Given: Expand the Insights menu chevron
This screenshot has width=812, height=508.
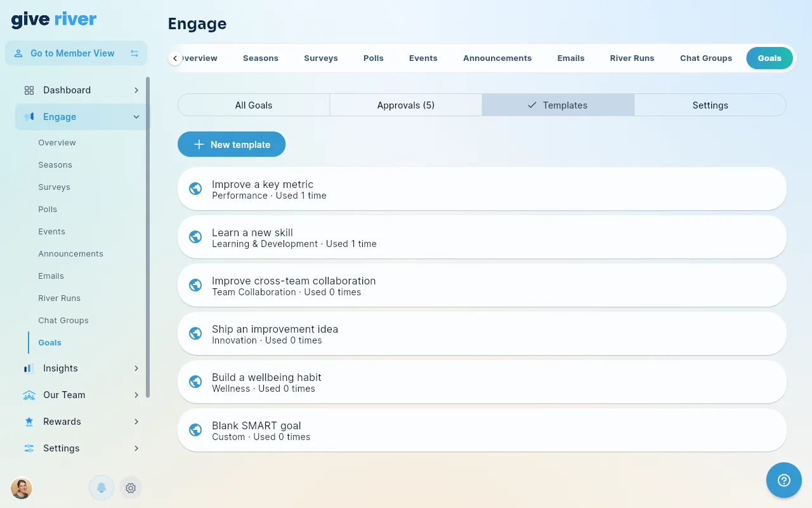Looking at the screenshot, I should [x=136, y=368].
